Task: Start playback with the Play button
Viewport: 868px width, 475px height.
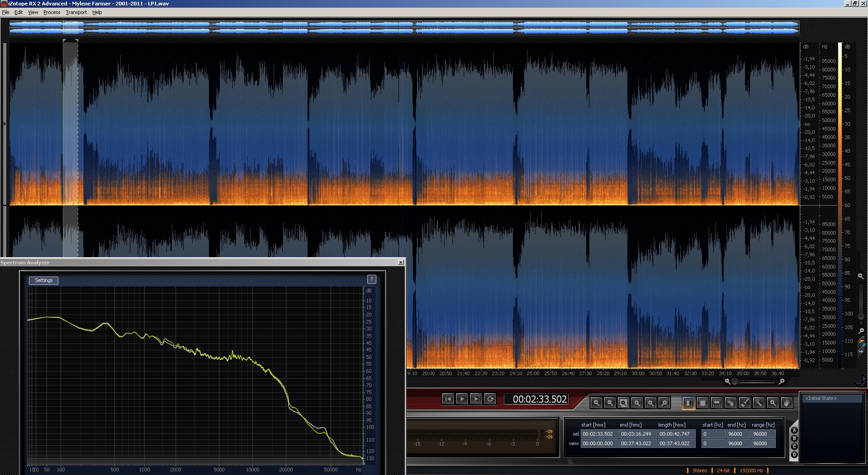Action: pos(462,399)
